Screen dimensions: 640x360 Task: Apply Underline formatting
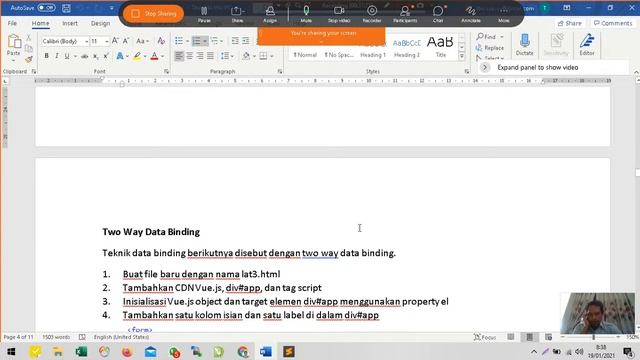[67, 56]
